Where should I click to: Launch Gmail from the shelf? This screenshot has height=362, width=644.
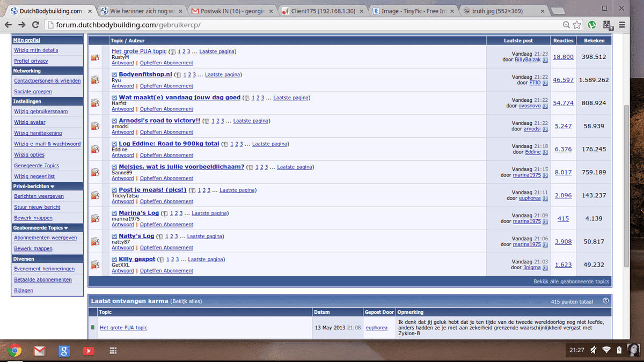point(39,351)
